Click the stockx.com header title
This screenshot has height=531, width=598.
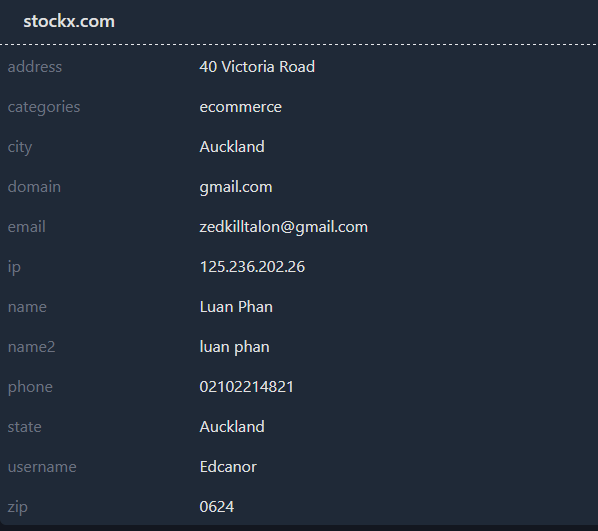click(x=69, y=21)
